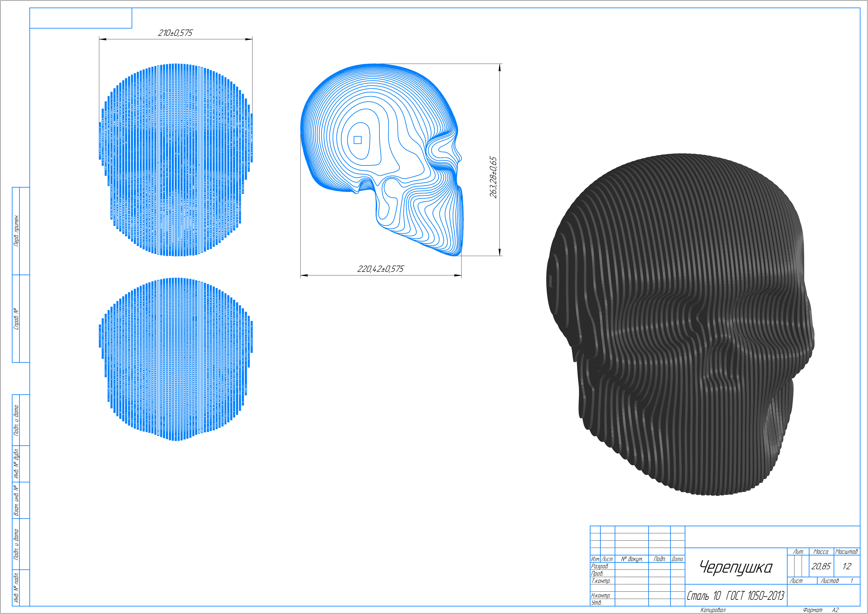Click the blue side profile contour view of the skull

[x=382, y=160]
